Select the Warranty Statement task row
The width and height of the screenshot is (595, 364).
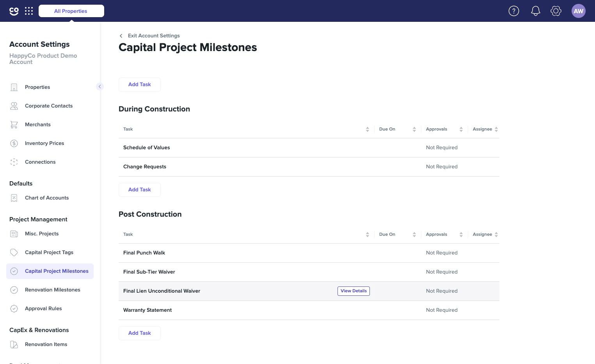(309, 310)
